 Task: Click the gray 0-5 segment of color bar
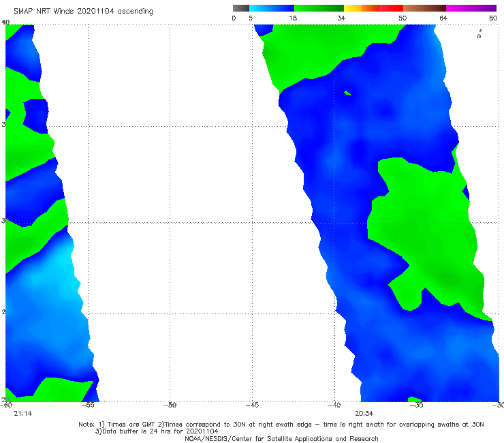(x=241, y=8)
